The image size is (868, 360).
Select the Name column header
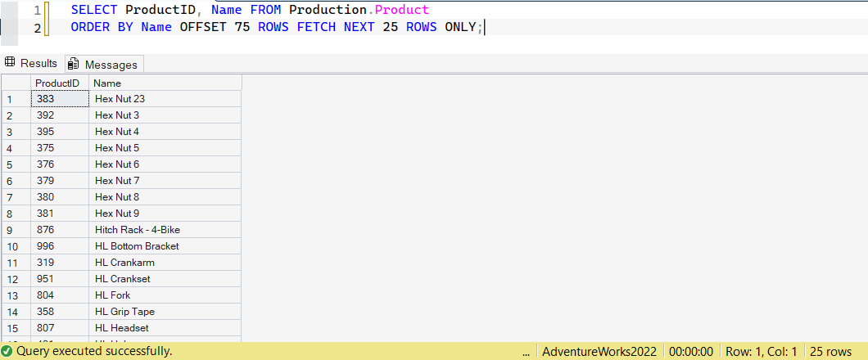click(x=165, y=83)
